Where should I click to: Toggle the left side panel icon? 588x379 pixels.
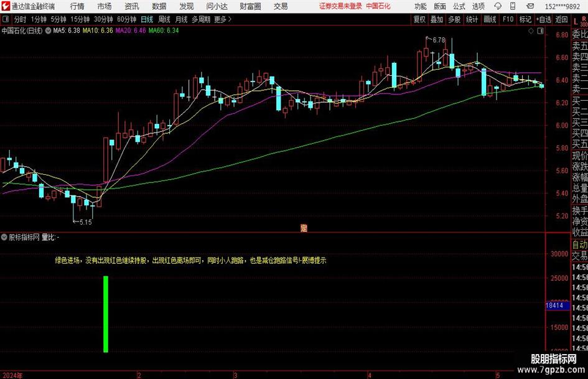[x=6, y=19]
